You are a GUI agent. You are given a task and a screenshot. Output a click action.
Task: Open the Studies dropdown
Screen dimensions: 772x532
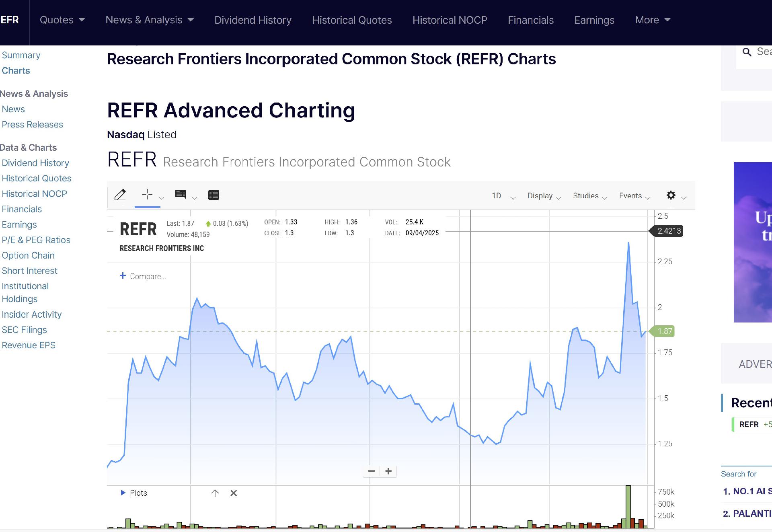tap(589, 196)
